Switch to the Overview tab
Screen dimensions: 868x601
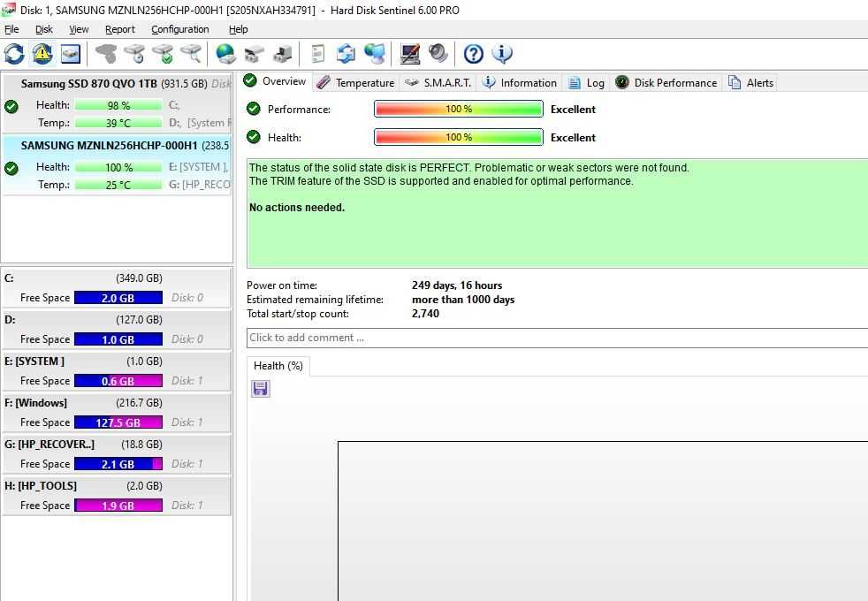pyautogui.click(x=276, y=81)
